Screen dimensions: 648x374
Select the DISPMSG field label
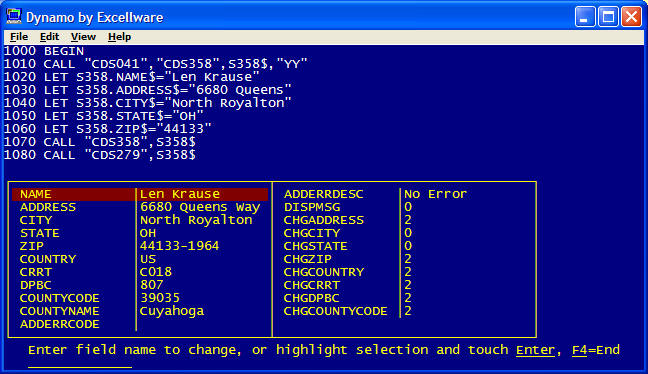click(x=312, y=207)
